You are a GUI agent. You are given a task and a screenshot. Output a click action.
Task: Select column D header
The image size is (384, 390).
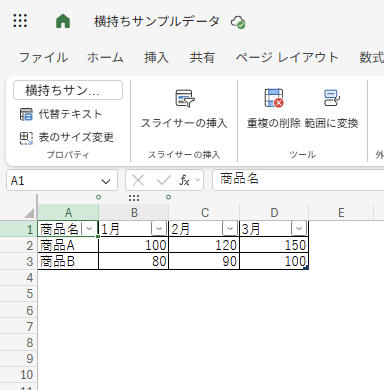pos(274,212)
